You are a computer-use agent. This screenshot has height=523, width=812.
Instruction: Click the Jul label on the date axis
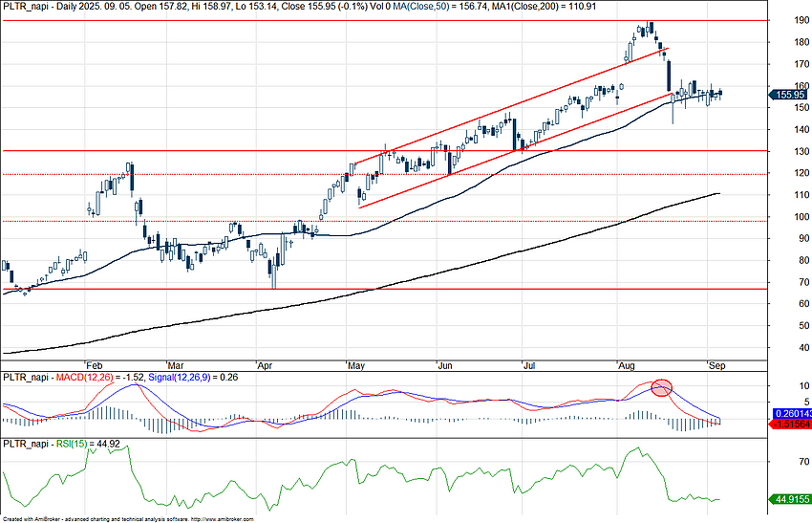click(x=528, y=366)
